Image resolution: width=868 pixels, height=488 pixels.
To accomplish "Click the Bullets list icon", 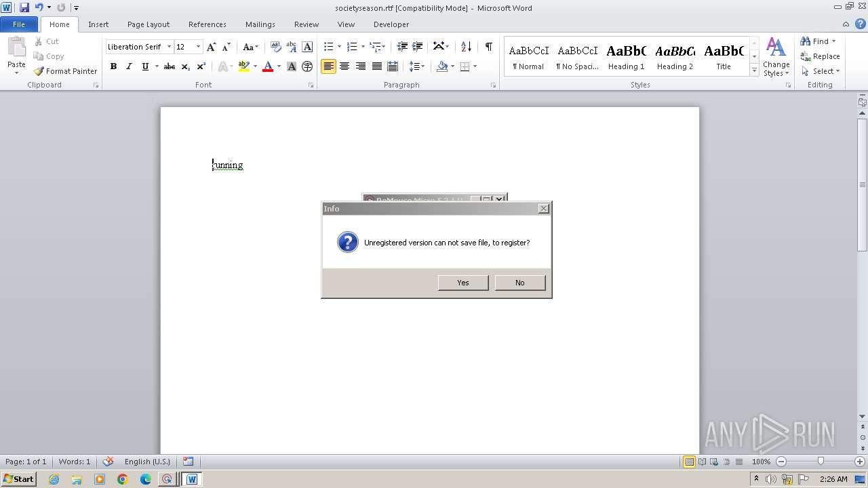I will click(328, 47).
